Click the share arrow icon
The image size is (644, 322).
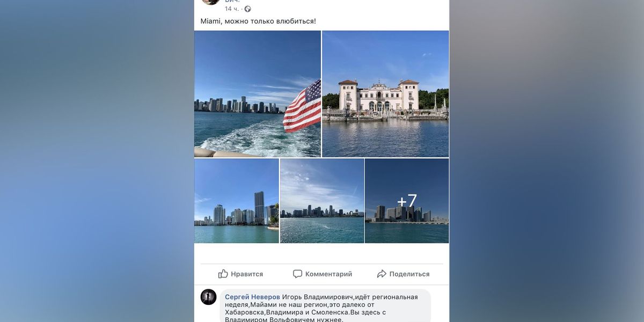[382, 274]
